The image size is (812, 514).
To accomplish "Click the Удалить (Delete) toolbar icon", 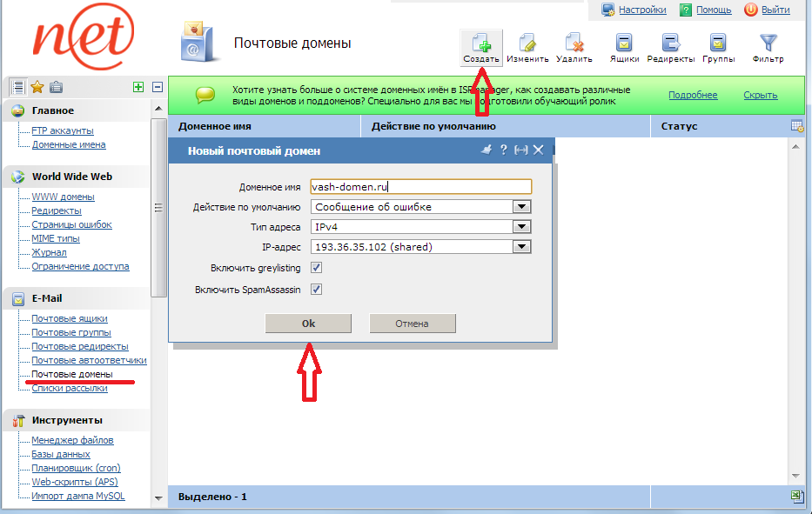I will point(574,43).
